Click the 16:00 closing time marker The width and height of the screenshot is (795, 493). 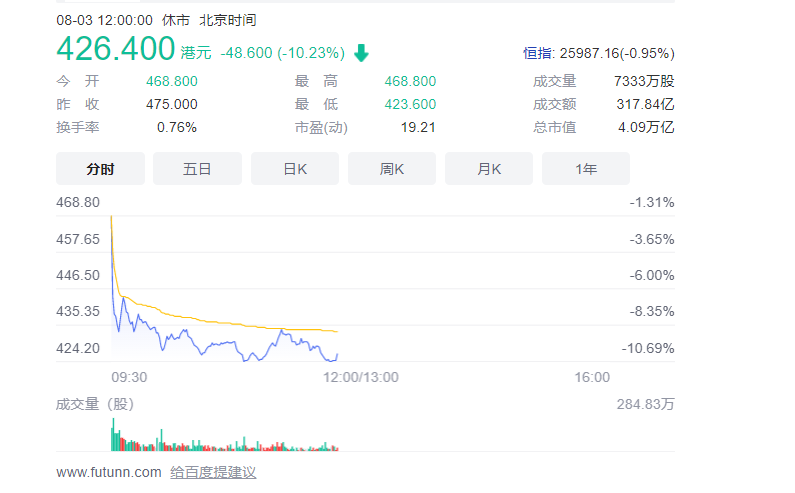[592, 377]
